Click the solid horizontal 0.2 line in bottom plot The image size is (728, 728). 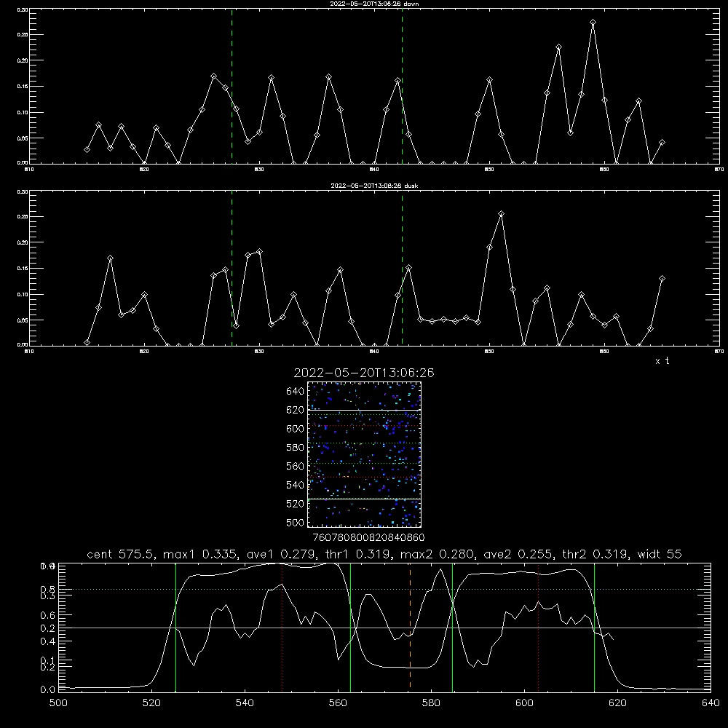[x=384, y=628]
